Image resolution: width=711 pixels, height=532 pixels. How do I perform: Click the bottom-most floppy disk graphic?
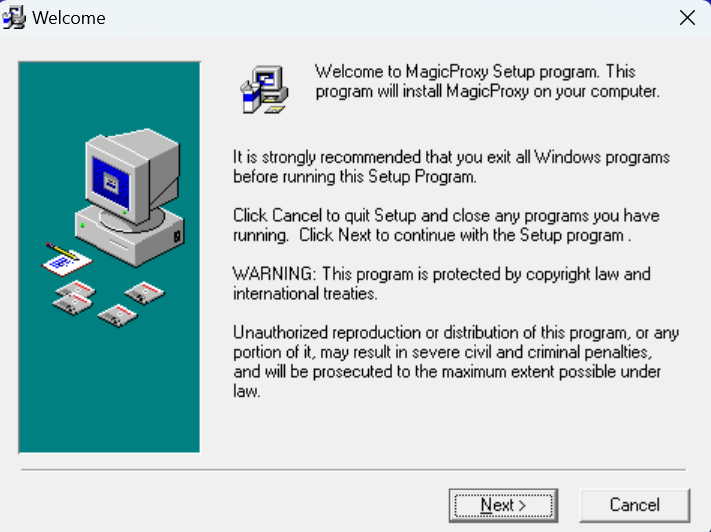117,315
